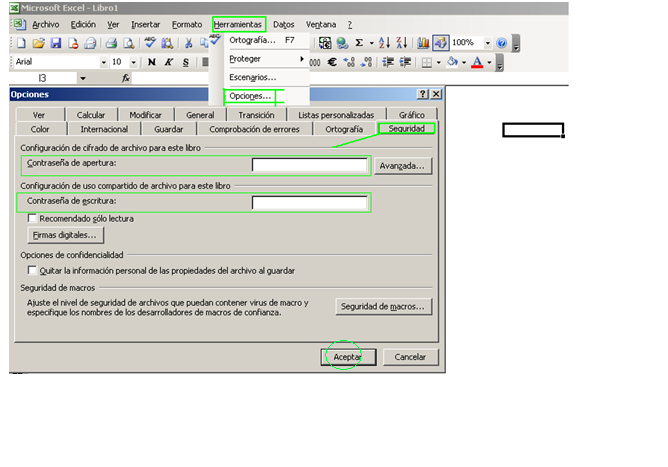
Task: Click the blue Help question mark icon
Action: coord(501,43)
